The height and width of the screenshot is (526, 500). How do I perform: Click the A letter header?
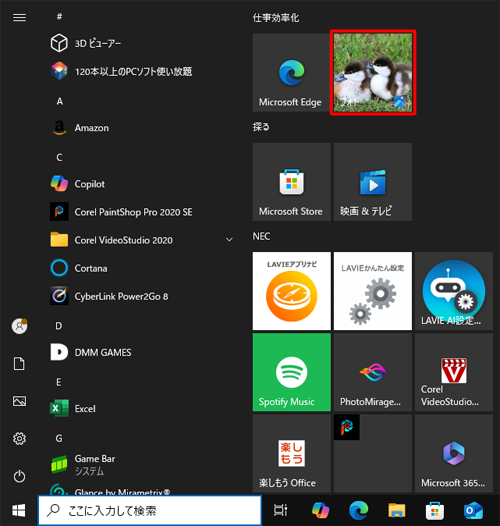point(59,101)
